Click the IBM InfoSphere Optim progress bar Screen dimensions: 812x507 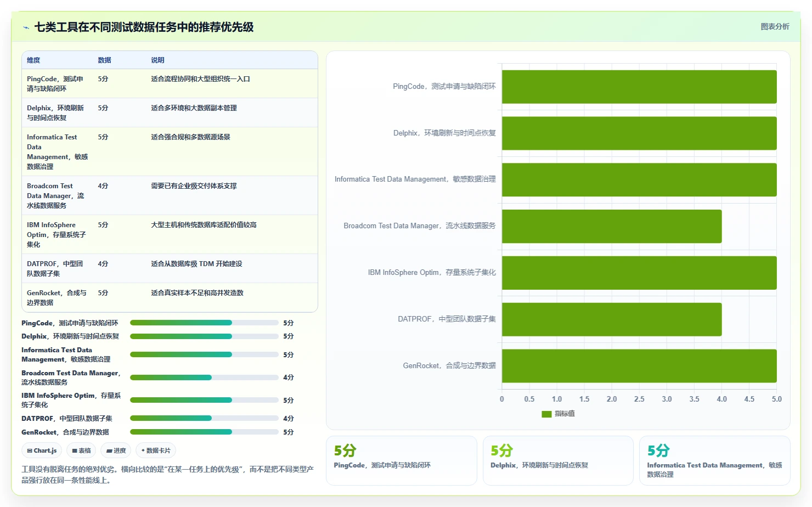pos(204,400)
